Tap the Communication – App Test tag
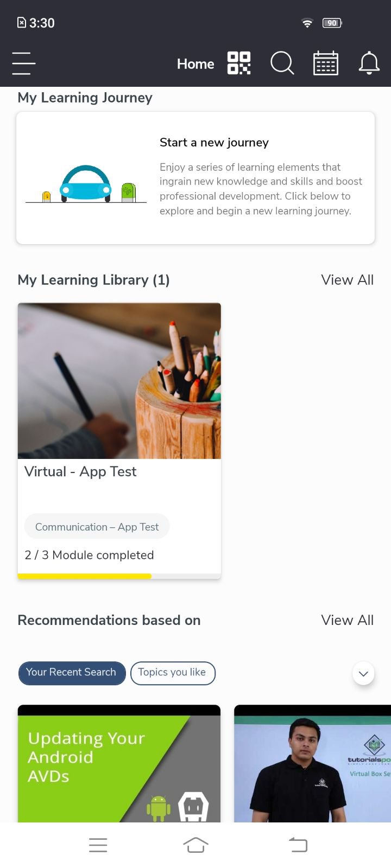This screenshot has height=868, width=391. tap(97, 527)
